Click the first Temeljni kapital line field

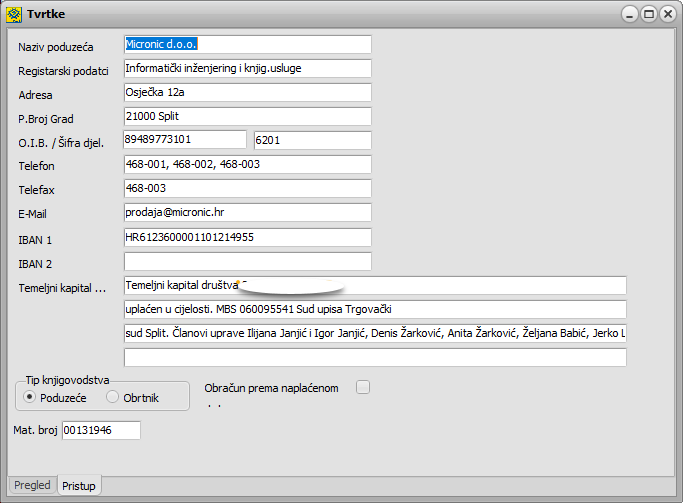click(x=375, y=285)
